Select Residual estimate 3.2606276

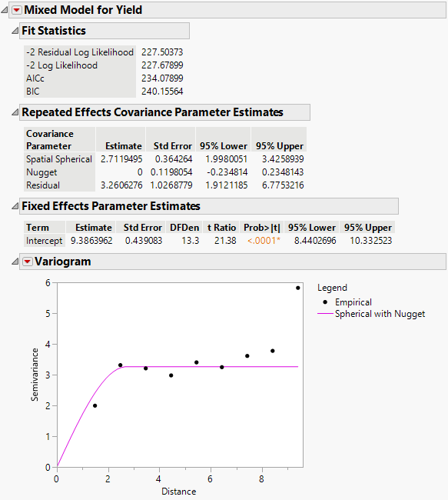tap(121, 185)
